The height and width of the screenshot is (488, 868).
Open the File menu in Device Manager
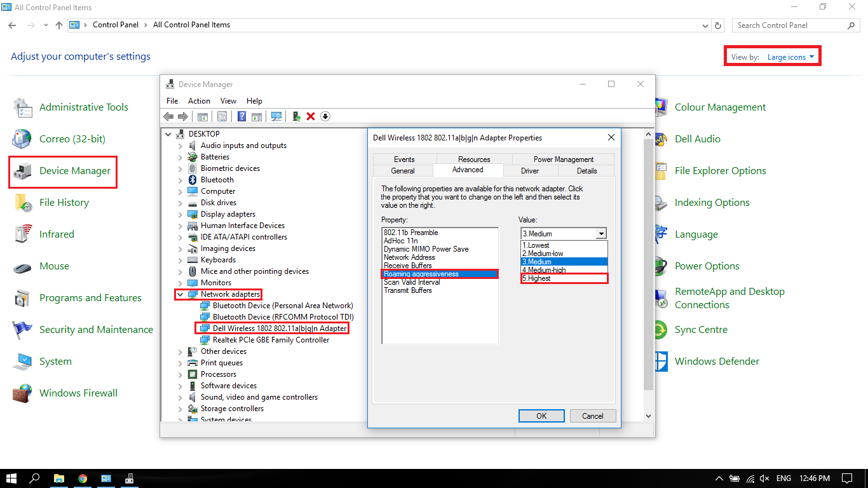[172, 101]
